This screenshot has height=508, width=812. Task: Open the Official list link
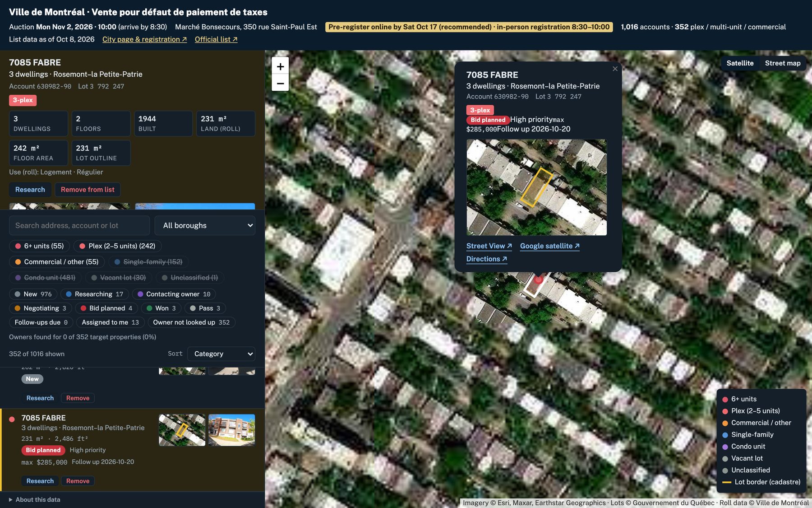216,39
